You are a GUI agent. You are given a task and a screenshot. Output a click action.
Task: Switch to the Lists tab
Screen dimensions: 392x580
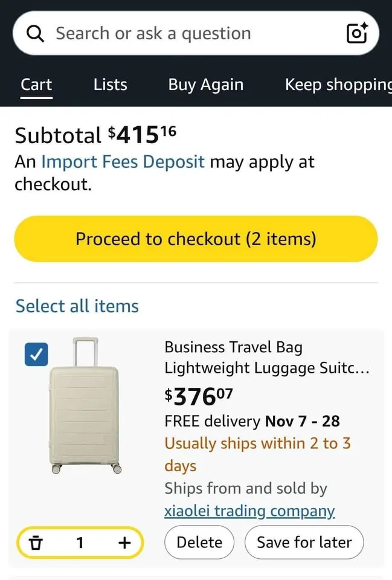click(x=110, y=85)
